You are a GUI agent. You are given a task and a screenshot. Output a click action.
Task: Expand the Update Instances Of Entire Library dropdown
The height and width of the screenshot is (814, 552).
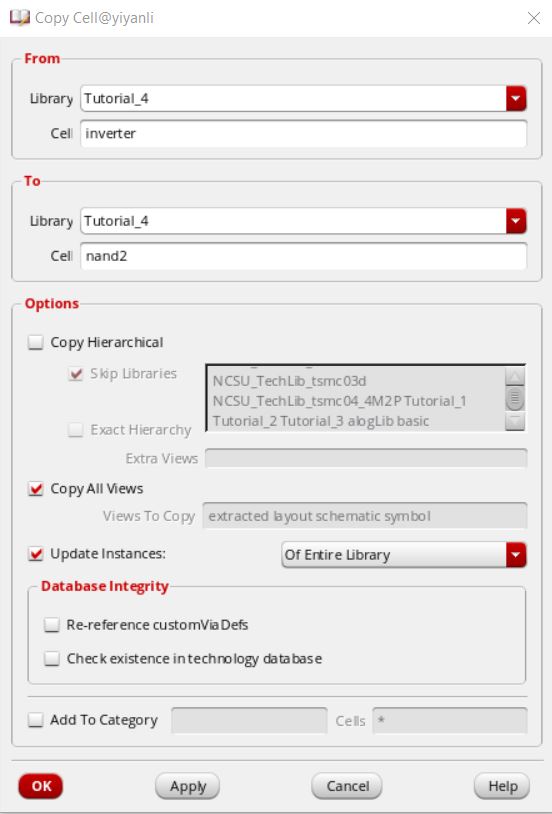[516, 554]
